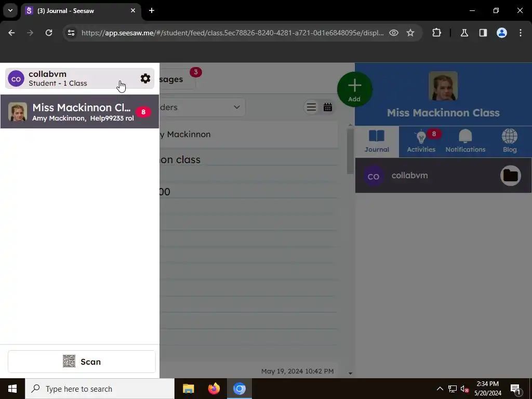
Task: Click the class profile photo in header
Action: pos(443,86)
